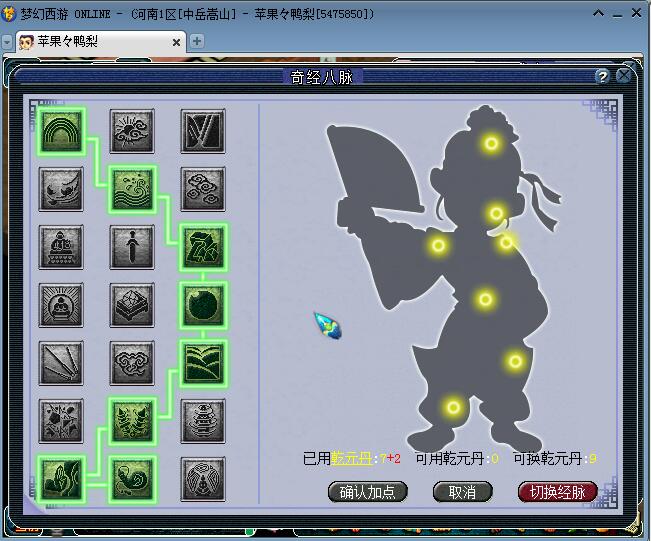This screenshot has width=651, height=541.
Task: Close the 苹果々鸭梨 tab
Action: 176,42
